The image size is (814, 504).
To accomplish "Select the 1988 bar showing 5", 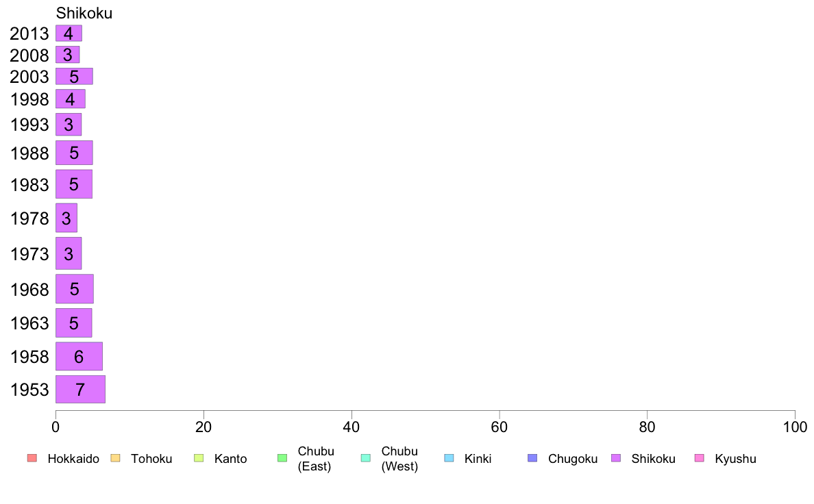I will click(74, 153).
